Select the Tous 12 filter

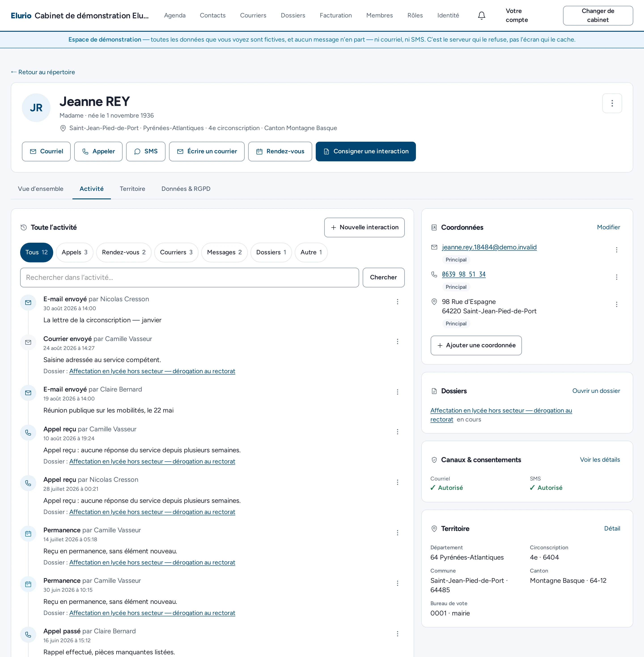coord(36,253)
